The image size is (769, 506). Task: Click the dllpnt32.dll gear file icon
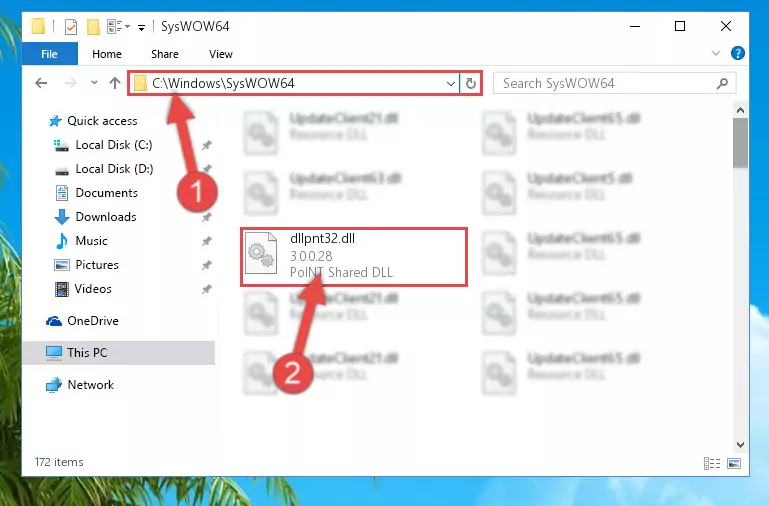pos(261,253)
